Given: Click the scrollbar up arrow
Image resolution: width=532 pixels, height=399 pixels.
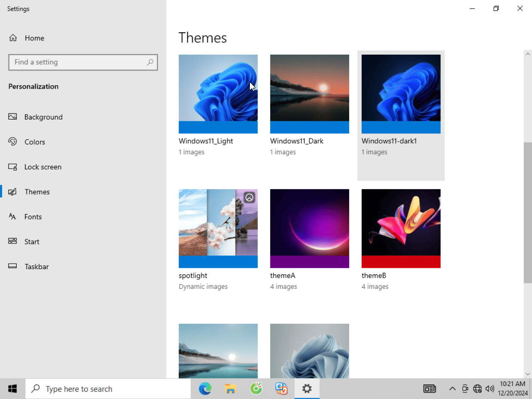Looking at the screenshot, I should 528,54.
